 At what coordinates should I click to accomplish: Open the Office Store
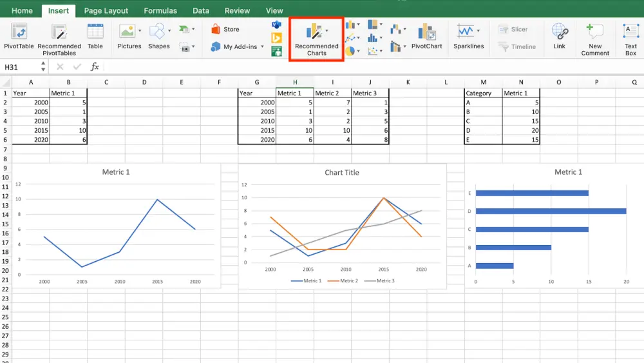coord(225,29)
